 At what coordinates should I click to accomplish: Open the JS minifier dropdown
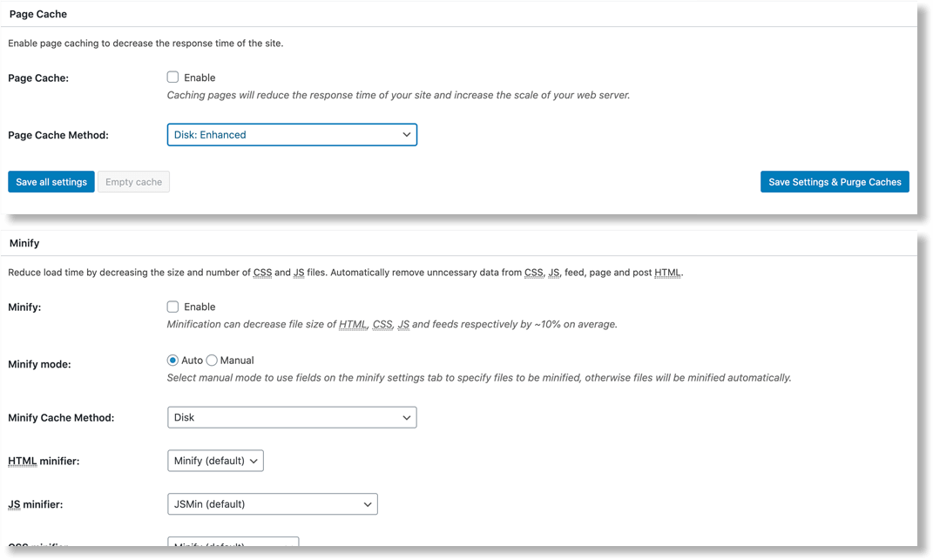(272, 503)
